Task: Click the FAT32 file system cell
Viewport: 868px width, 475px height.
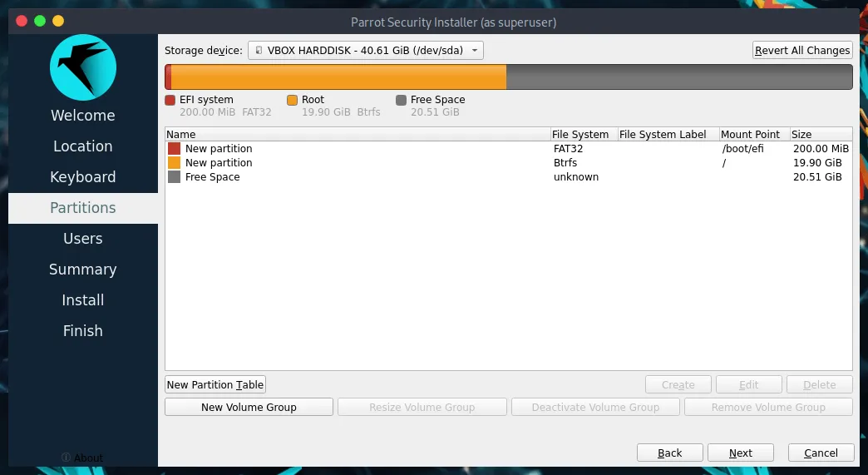Action: tap(568, 148)
